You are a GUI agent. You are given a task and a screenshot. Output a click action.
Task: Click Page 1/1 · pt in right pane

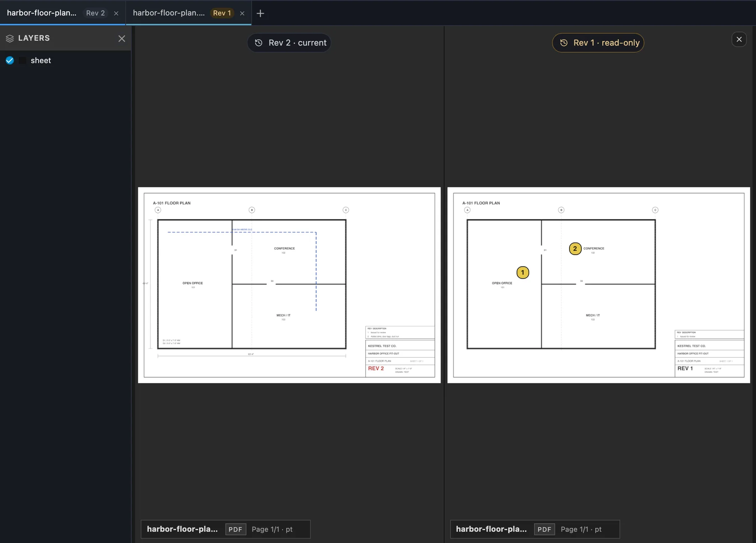(x=581, y=530)
